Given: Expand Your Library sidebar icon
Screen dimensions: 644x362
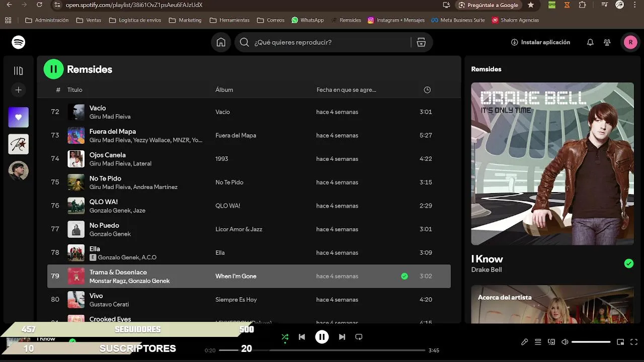Looking at the screenshot, I should tap(19, 71).
